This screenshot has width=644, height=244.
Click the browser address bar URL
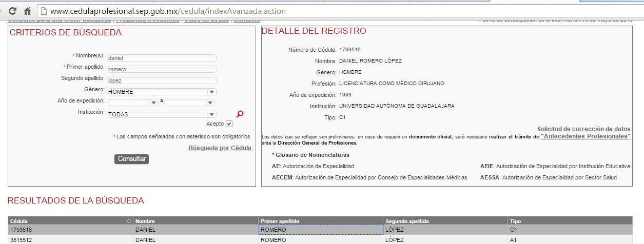(x=169, y=11)
